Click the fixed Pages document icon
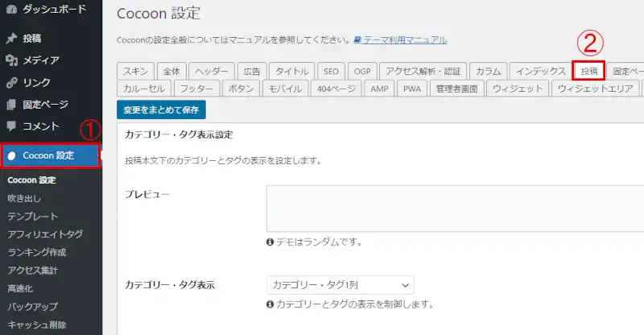The width and height of the screenshot is (644, 335). coord(11,104)
